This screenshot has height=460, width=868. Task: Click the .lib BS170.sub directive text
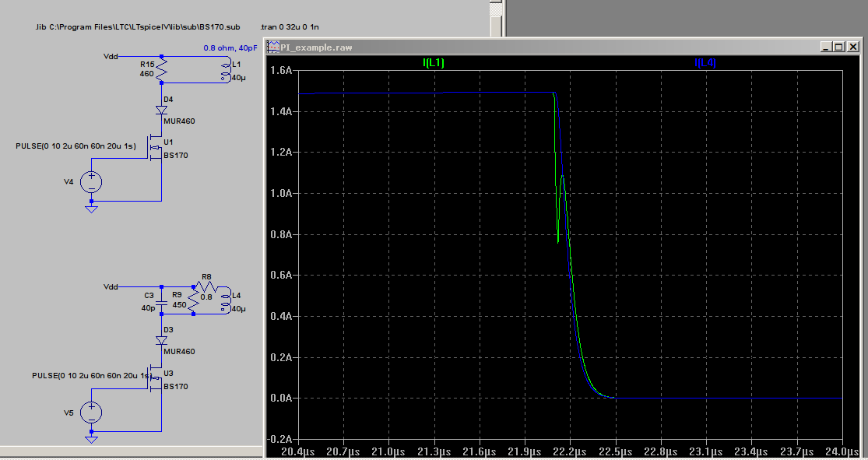[136, 26]
